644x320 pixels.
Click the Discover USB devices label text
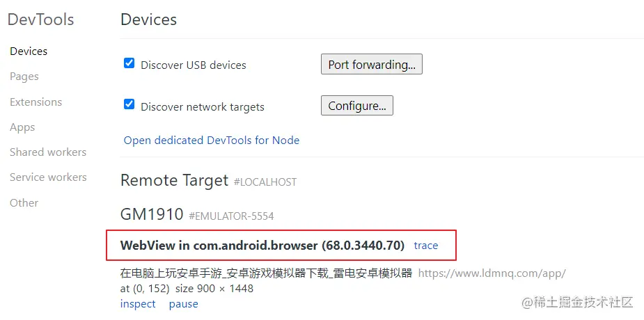tap(194, 65)
